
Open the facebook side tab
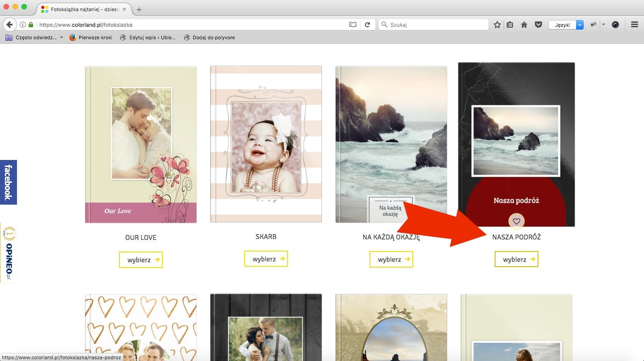coord(8,182)
